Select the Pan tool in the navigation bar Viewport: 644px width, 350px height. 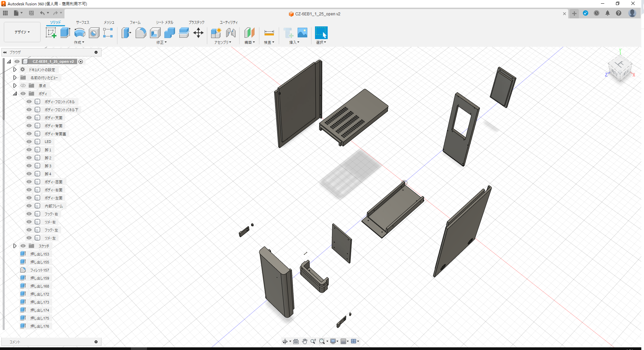click(x=304, y=341)
